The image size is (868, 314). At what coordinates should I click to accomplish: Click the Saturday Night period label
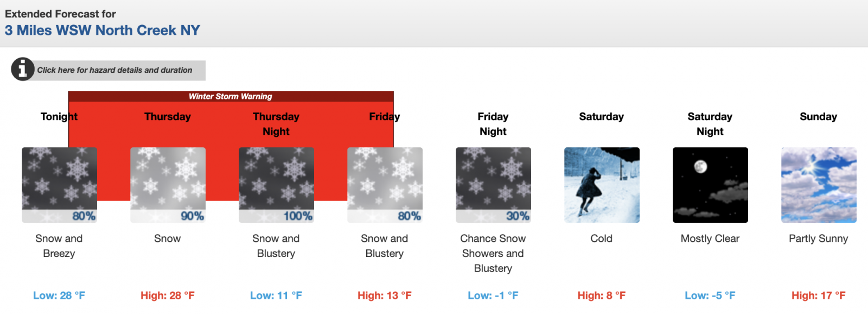710,124
